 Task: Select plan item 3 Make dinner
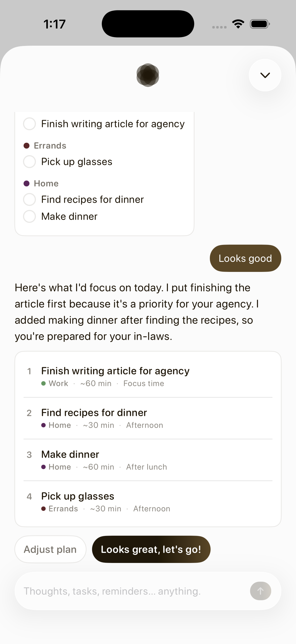click(148, 460)
